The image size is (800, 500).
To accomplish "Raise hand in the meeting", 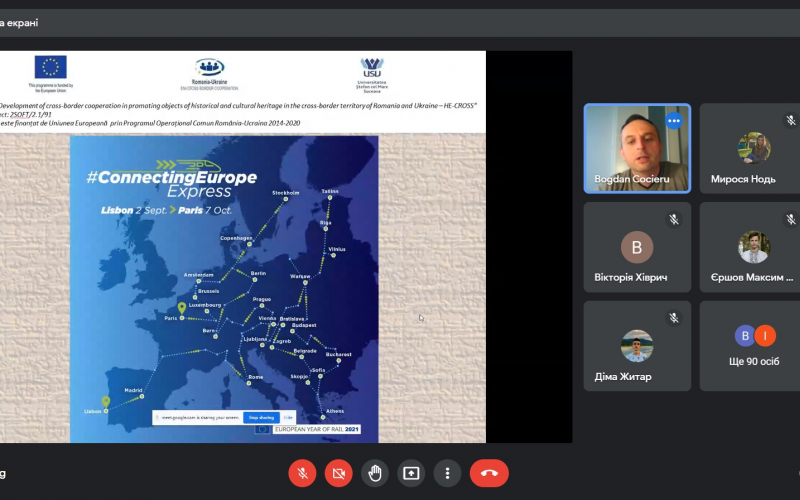I will 375,473.
